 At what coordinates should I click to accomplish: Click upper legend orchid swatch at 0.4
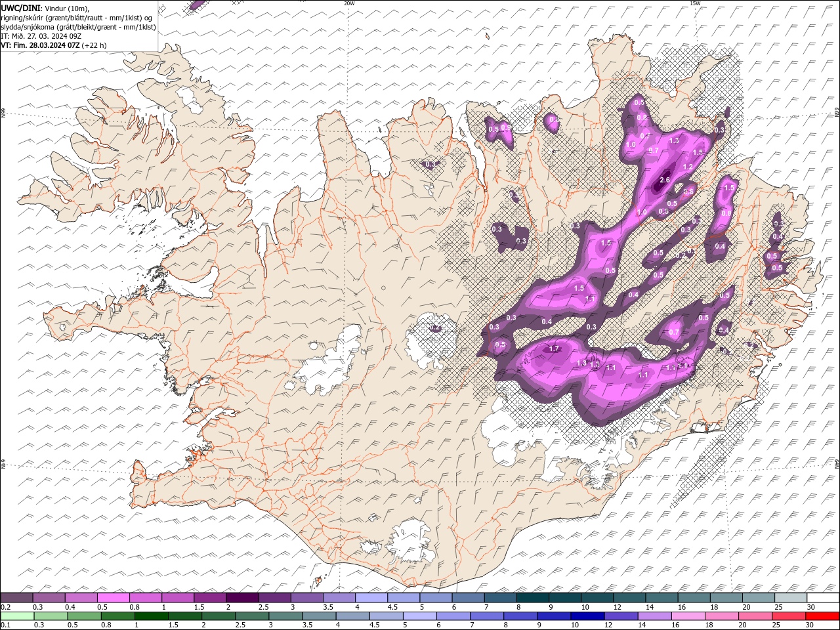click(81, 598)
